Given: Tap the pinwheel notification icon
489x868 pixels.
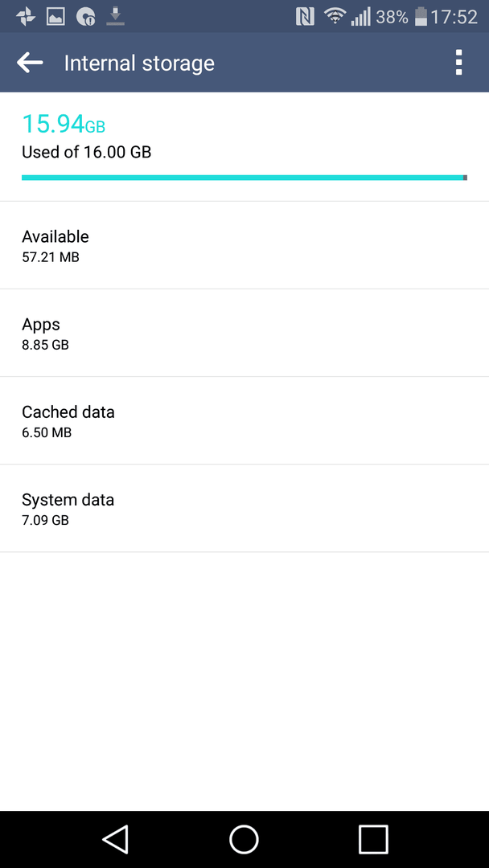Looking at the screenshot, I should tap(26, 17).
